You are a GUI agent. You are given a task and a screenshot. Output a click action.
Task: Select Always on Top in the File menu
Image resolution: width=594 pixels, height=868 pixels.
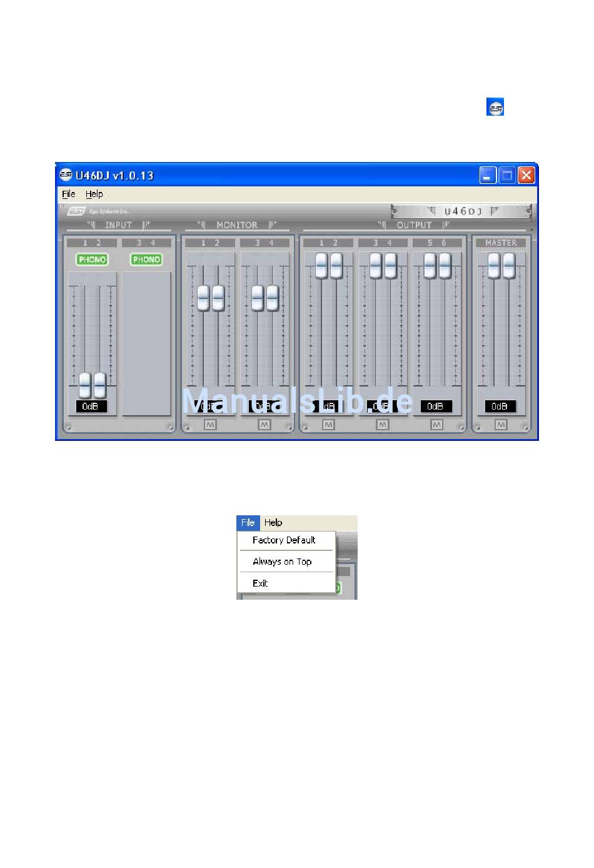tap(282, 562)
